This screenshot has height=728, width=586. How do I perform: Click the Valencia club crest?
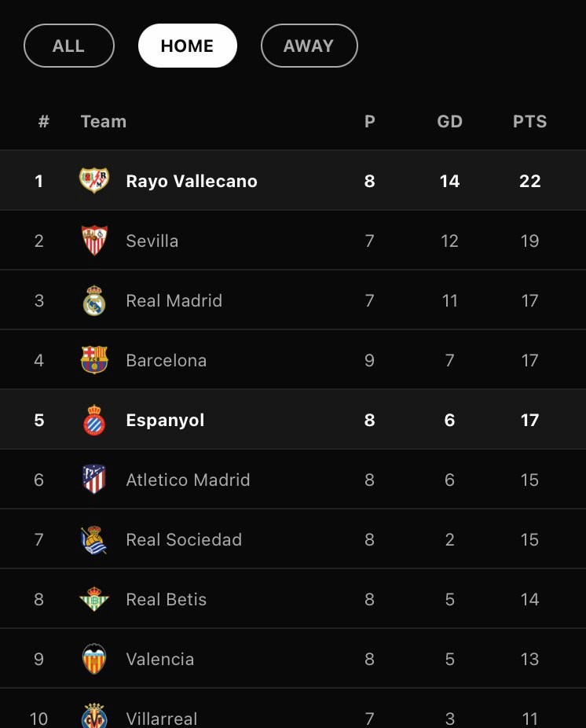click(94, 659)
